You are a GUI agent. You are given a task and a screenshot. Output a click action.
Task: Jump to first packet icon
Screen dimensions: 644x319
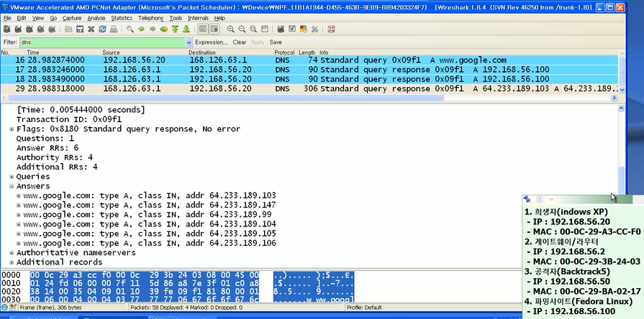point(175,29)
